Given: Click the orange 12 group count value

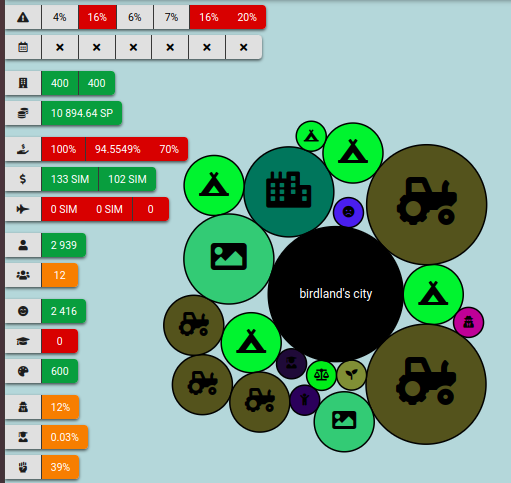Looking at the screenshot, I should coord(60,275).
